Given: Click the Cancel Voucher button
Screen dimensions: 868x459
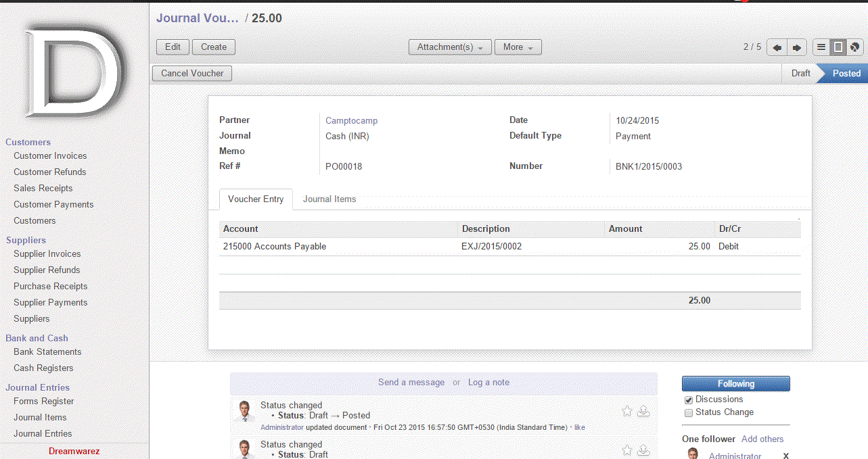Looking at the screenshot, I should [x=192, y=73].
